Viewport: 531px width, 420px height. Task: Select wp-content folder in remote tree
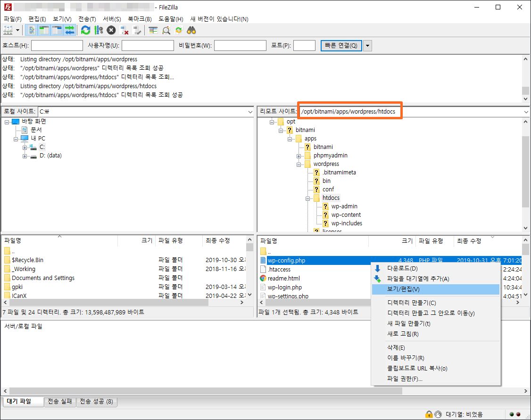pos(346,215)
